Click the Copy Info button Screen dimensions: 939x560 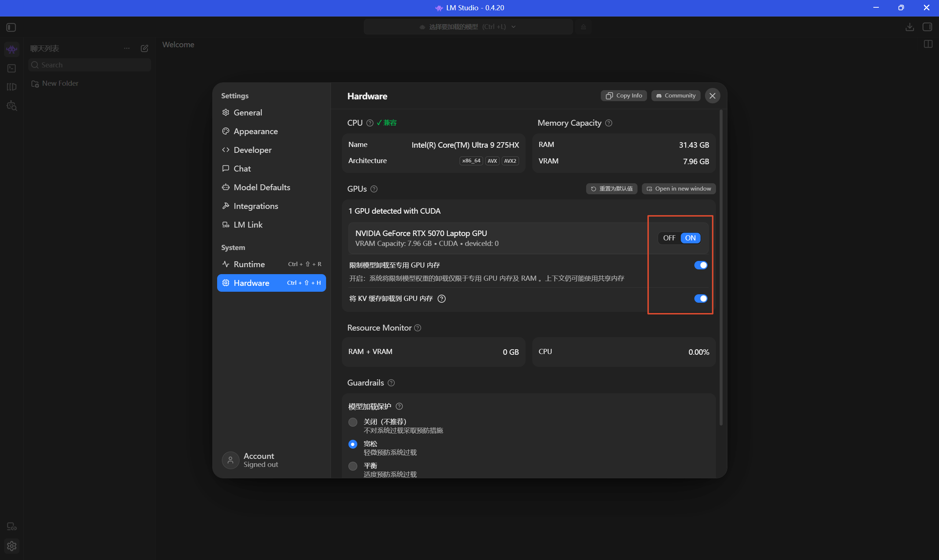click(624, 96)
